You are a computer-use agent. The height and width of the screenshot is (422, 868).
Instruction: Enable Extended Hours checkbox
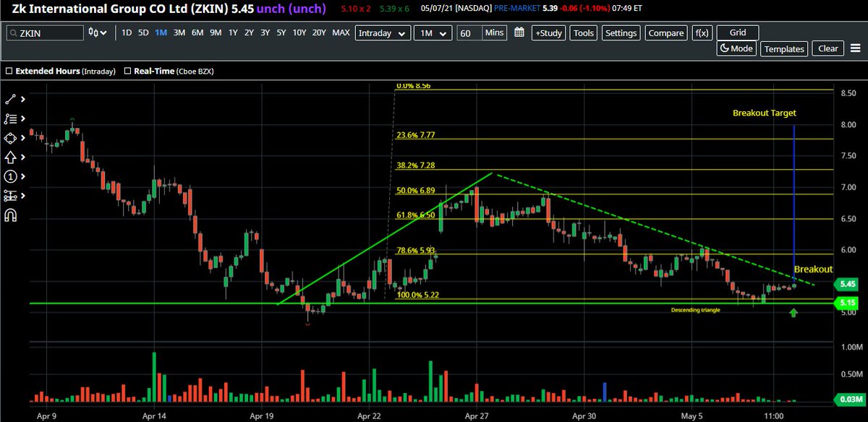pos(9,72)
